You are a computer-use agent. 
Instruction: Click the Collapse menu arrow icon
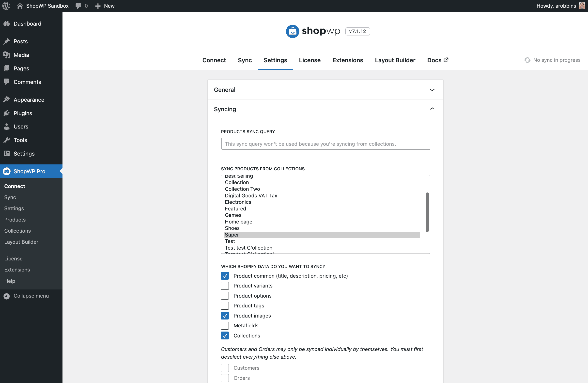(x=7, y=296)
